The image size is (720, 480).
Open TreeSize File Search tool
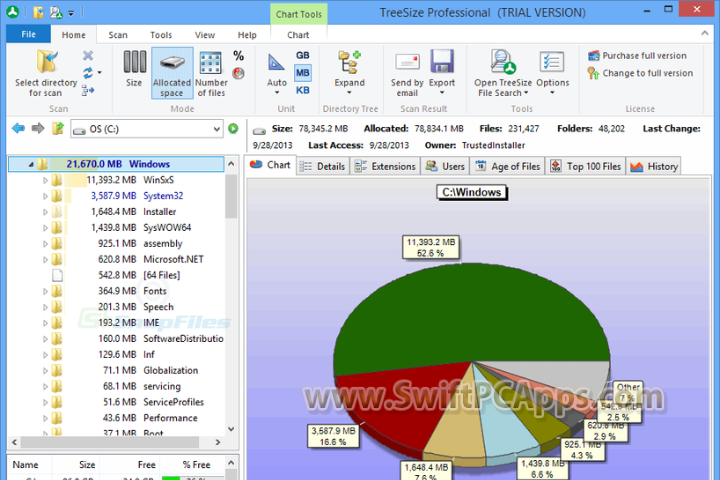(503, 73)
